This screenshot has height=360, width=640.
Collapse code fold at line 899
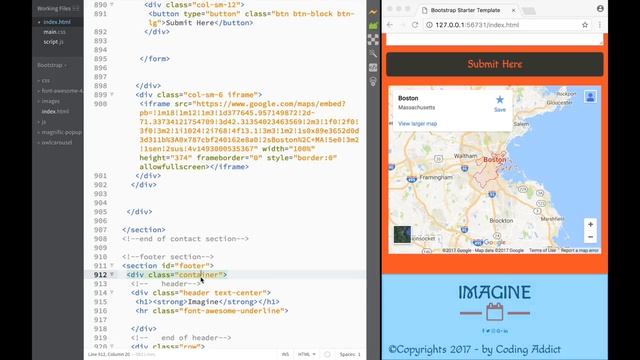[112, 95]
